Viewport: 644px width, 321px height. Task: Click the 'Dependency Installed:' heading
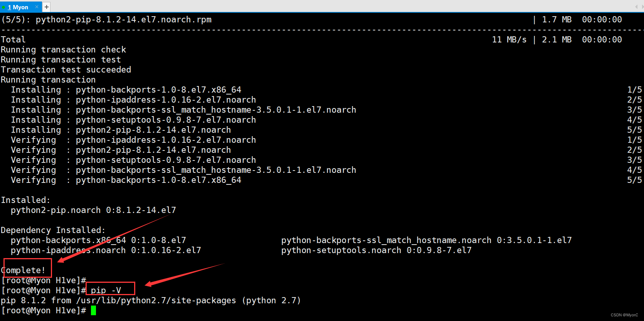(53, 230)
